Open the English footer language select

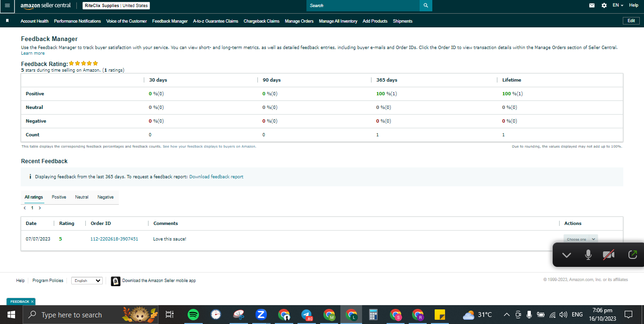click(87, 281)
